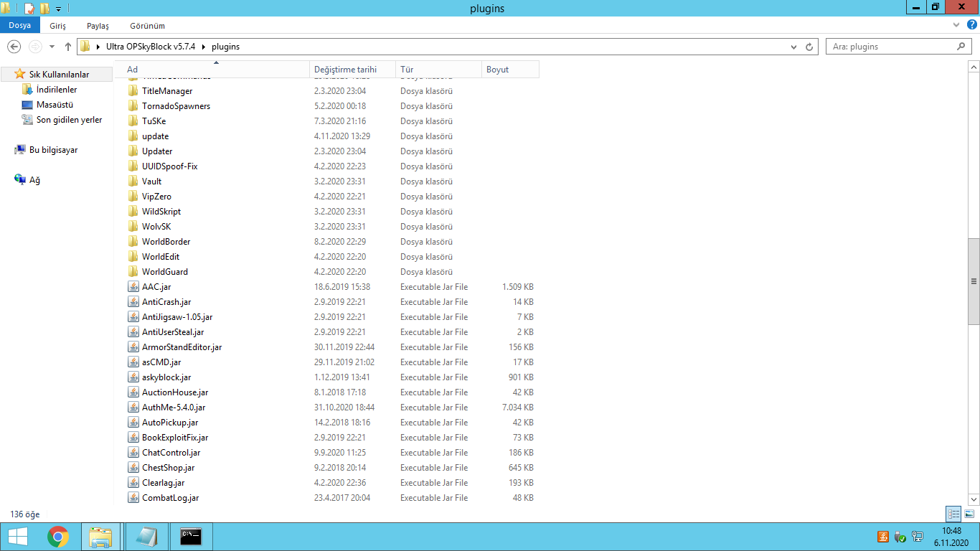Select the AntiCrash.jar file icon

coord(133,302)
